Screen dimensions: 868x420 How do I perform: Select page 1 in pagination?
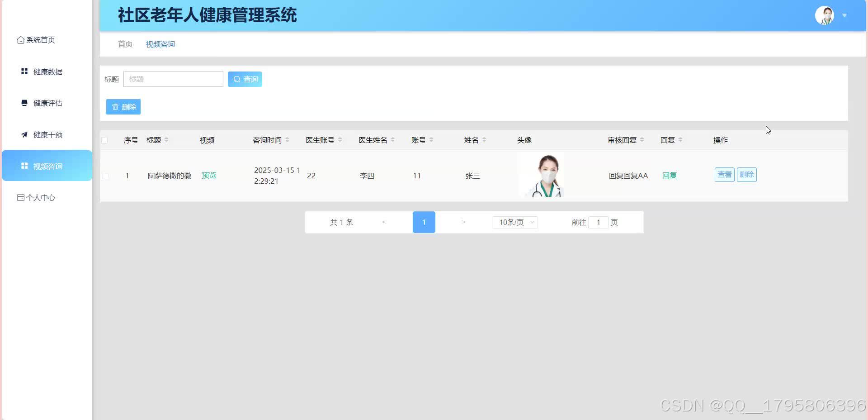[424, 222]
